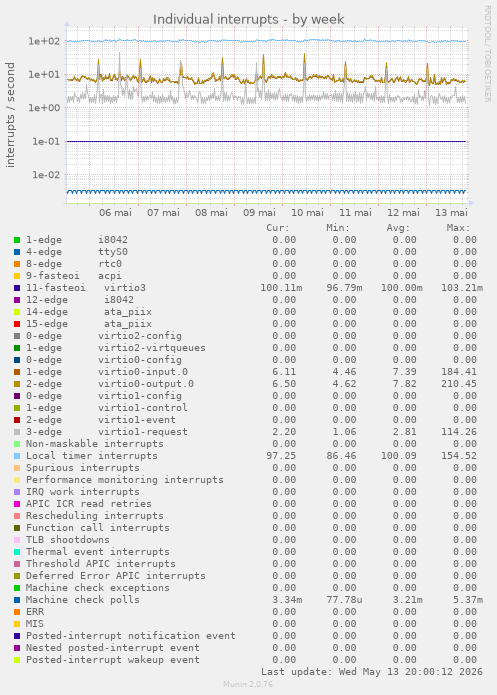The width and height of the screenshot is (497, 695).
Task: Click the Rescheduling interrupts legend label
Action: tap(94, 516)
